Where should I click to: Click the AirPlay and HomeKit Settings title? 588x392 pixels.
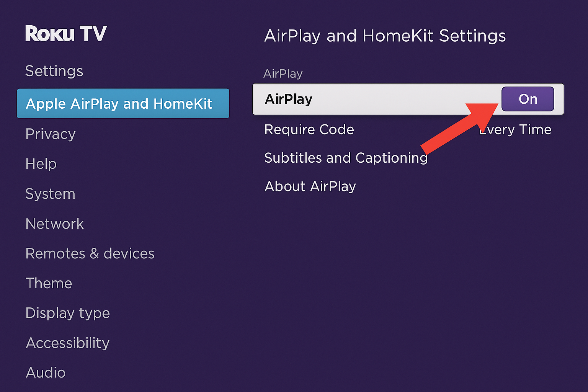point(385,36)
